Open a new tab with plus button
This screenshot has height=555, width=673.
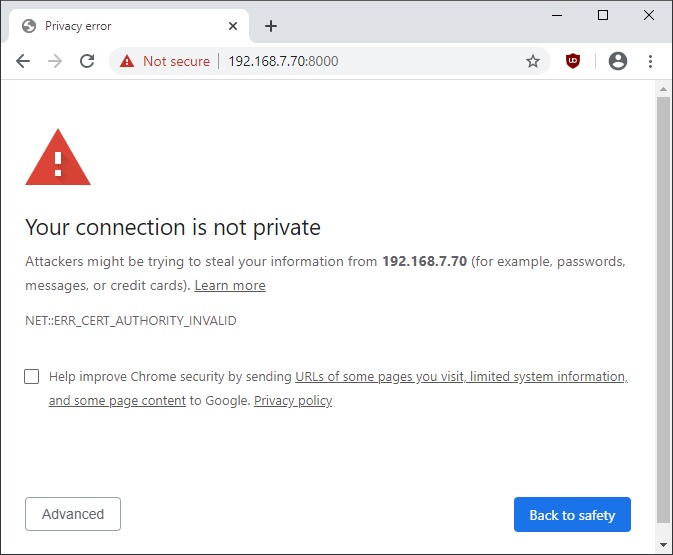270,26
